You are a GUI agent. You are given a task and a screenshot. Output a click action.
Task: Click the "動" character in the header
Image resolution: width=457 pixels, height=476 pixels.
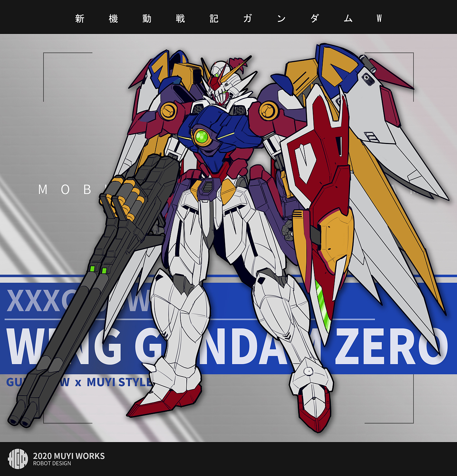tap(147, 18)
